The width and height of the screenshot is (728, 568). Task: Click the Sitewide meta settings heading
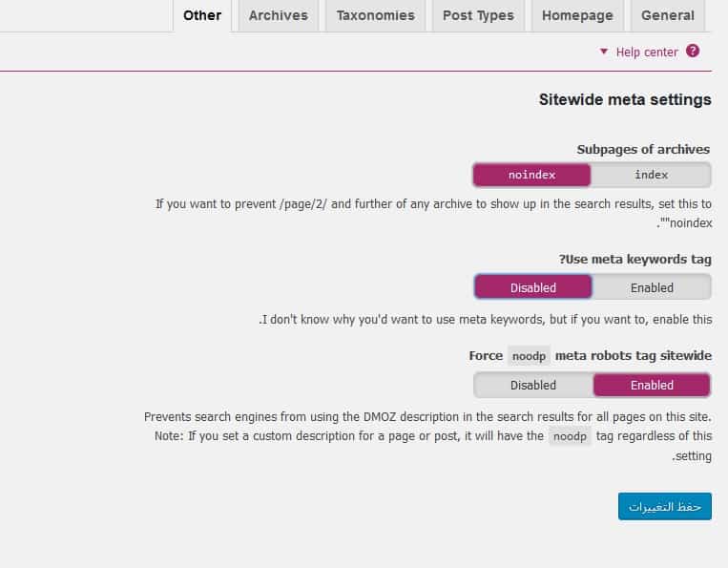[x=625, y=99]
